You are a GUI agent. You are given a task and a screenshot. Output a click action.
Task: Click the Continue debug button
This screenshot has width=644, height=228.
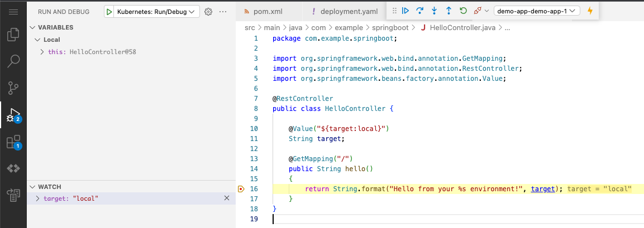pos(406,11)
